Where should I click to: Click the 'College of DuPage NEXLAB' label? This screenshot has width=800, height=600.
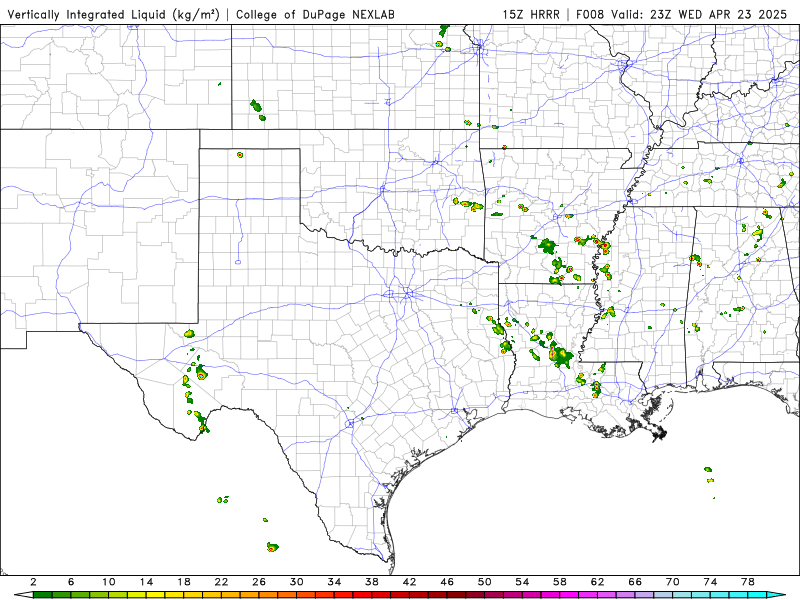[315, 14]
